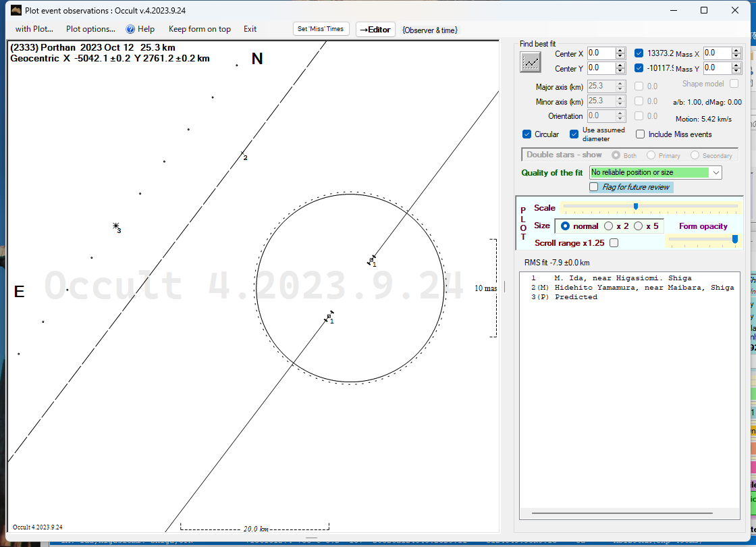Select M. Ida observer entry in list
Screen dimensions: 756x547
(x=622, y=278)
